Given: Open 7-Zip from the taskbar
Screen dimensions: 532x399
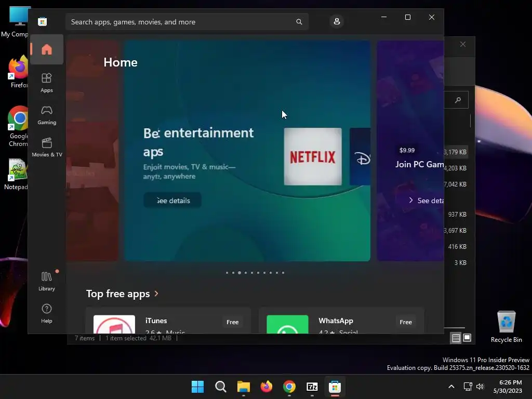Looking at the screenshot, I should pos(312,387).
